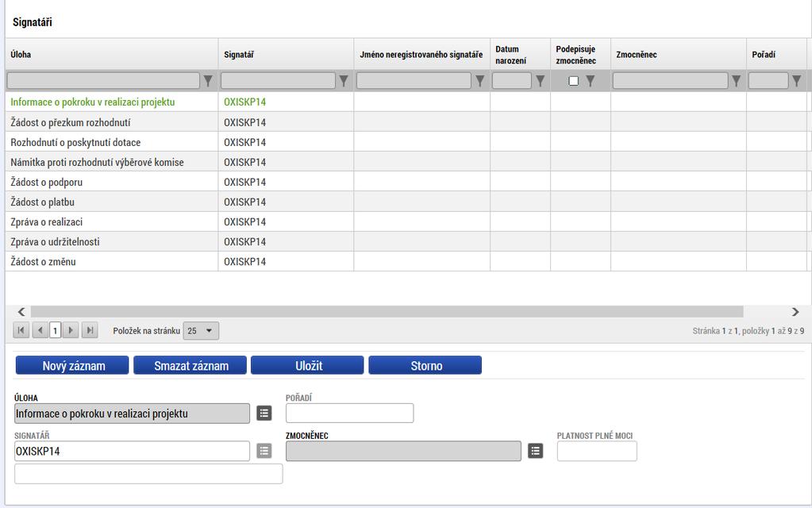Click the ZMOCNĚNEC form field
The image size is (812, 508).
[x=403, y=451]
